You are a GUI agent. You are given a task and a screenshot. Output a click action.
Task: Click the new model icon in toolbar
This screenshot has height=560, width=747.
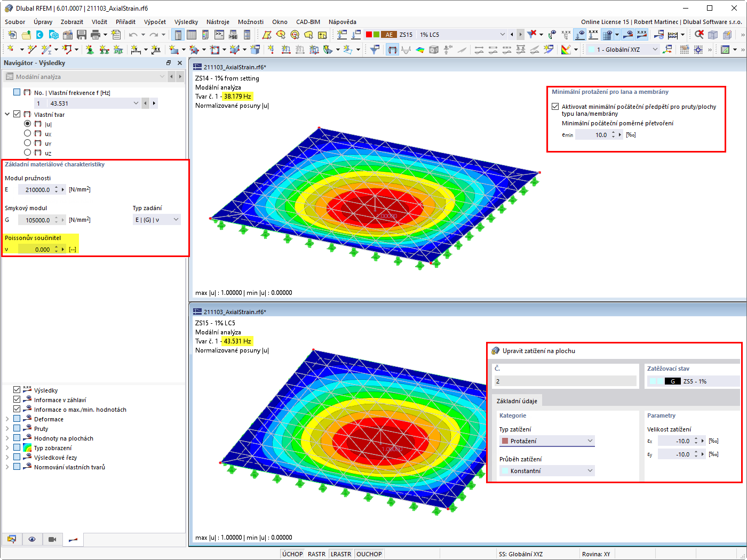click(x=12, y=35)
